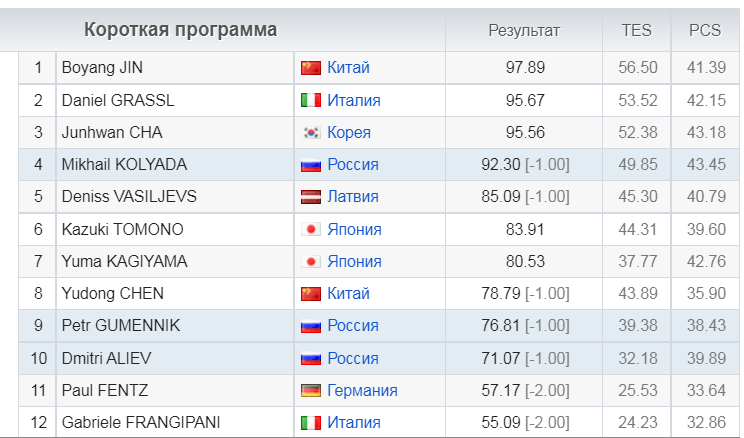Click the Germany flag icon beside Paul FENTZ

click(x=311, y=390)
